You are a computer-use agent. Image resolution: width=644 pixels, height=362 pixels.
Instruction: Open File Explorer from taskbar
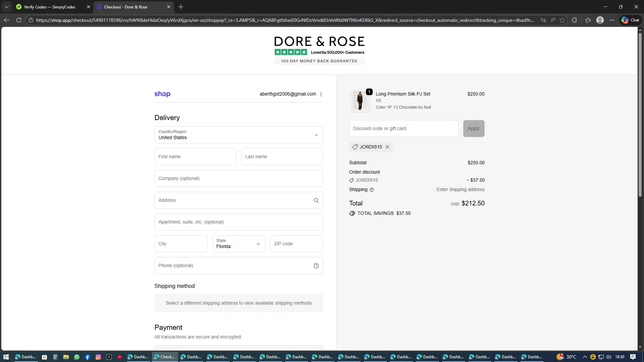click(x=66, y=357)
